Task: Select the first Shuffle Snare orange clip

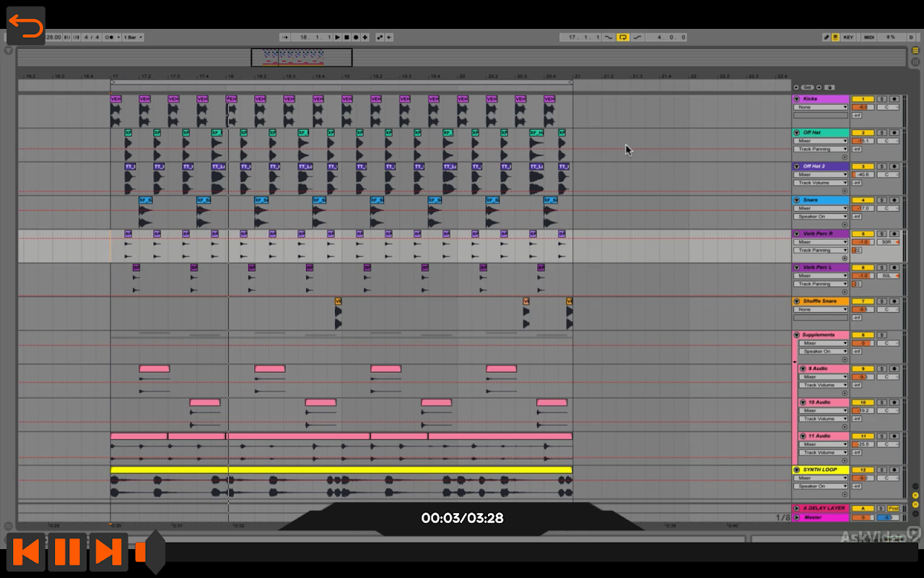Action: (x=338, y=301)
